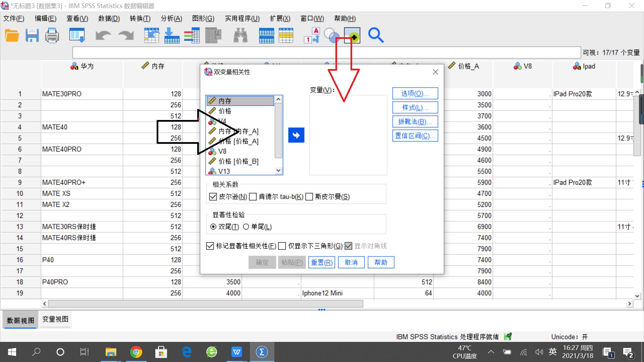Open Confidence Interval button
The height and width of the screenshot is (362, 644).
click(415, 136)
